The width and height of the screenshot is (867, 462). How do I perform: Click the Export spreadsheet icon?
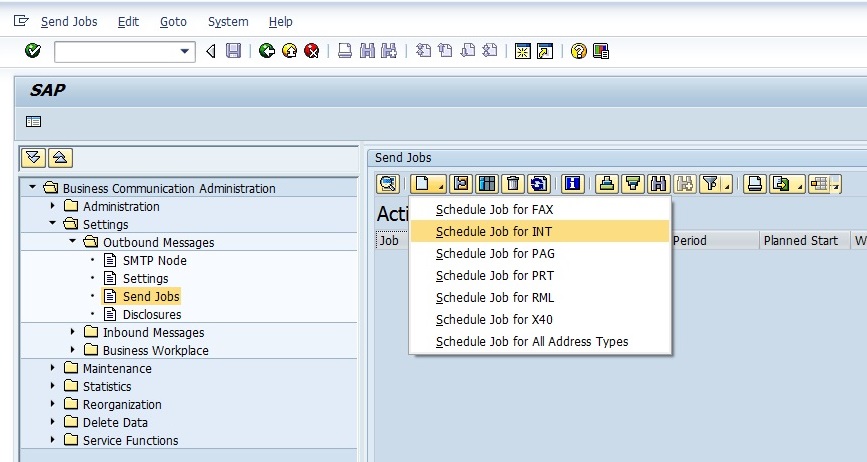tap(781, 183)
